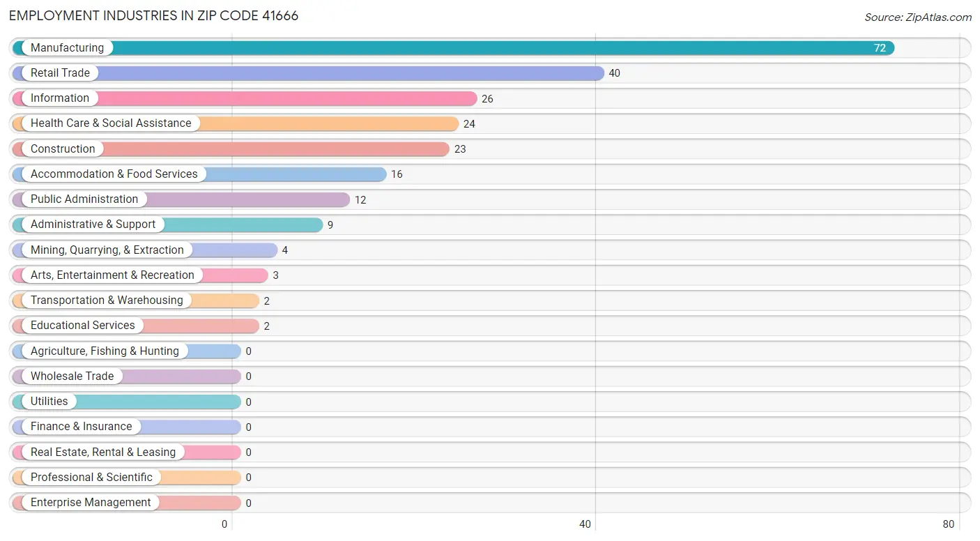Viewport: 980px width, 541px height.
Task: Click Agriculture, Fishing & Hunting label
Action: coord(105,351)
